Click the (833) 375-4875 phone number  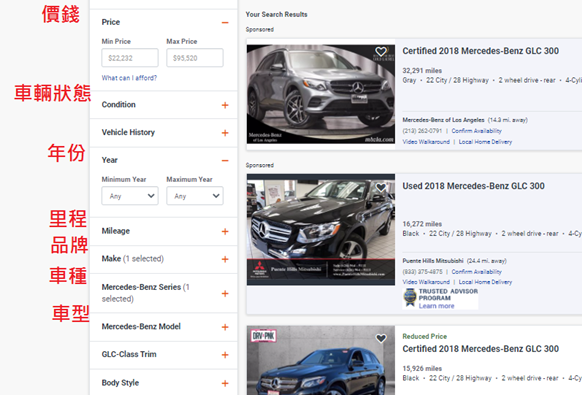(422, 272)
